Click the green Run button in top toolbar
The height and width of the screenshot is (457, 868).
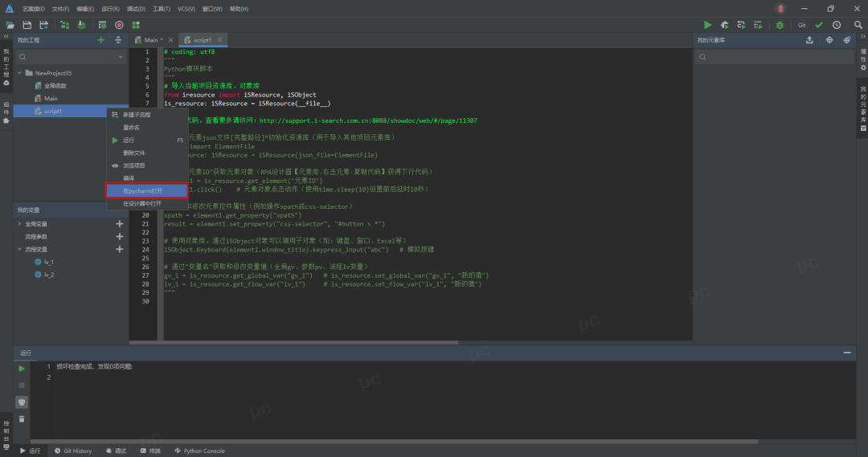click(x=708, y=25)
